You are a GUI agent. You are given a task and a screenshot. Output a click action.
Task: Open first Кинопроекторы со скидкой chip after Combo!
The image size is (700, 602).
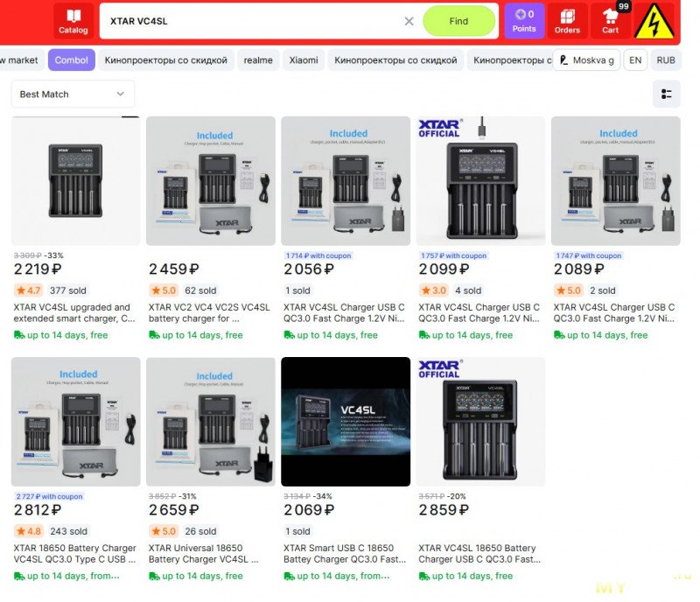point(166,59)
